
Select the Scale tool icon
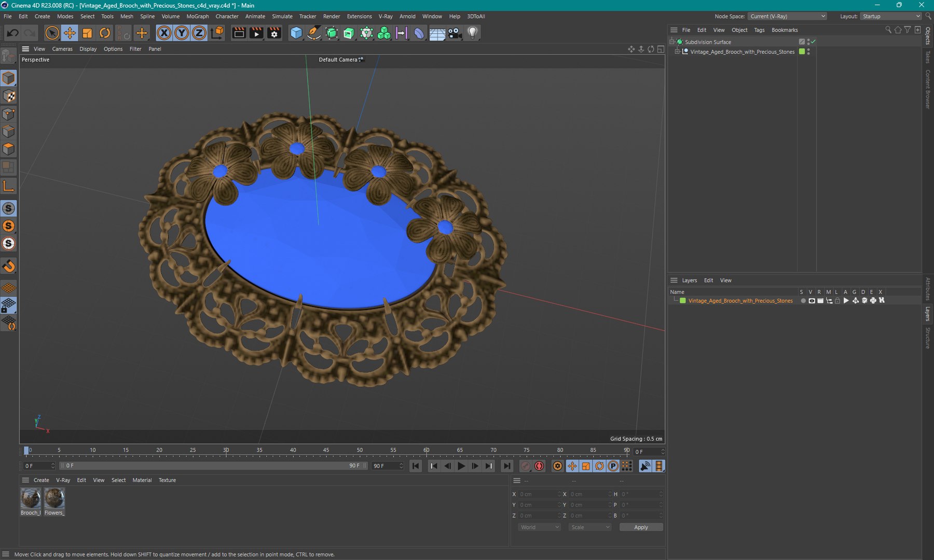[x=87, y=33]
